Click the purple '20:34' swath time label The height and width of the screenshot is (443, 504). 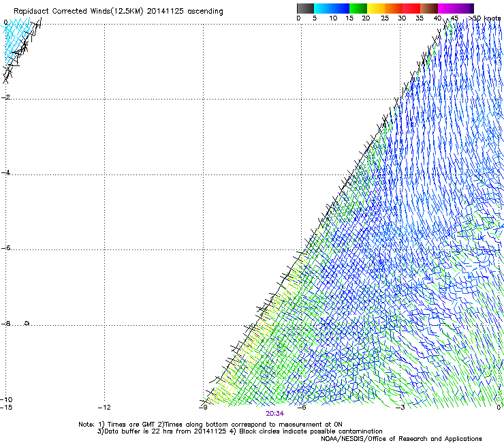tap(275, 414)
